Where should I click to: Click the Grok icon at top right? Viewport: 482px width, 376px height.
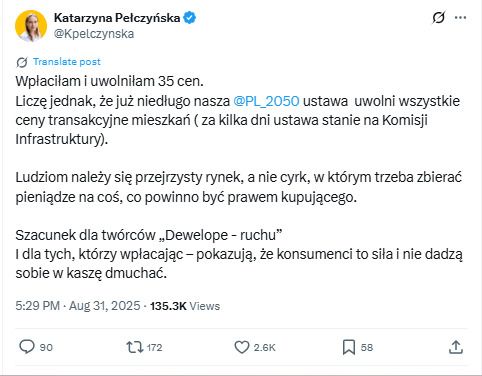pos(438,17)
